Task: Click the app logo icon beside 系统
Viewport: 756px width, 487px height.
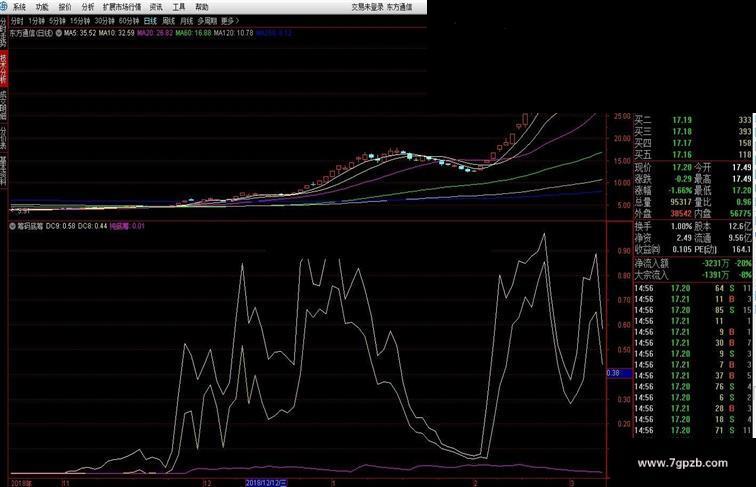Action: tap(4, 6)
